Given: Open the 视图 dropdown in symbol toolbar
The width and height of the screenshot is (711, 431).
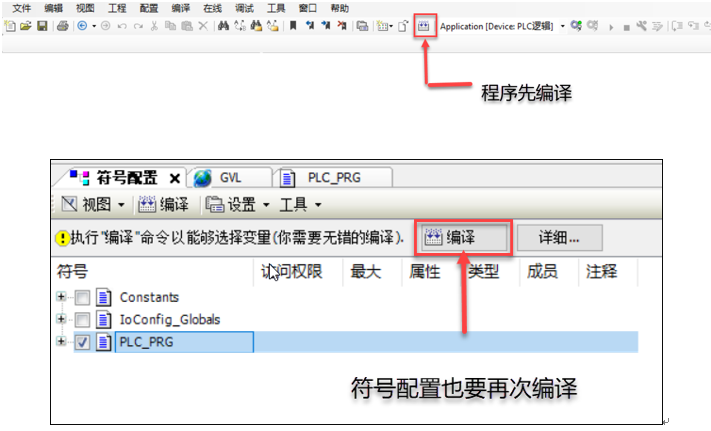Looking at the screenshot, I should pos(95,205).
